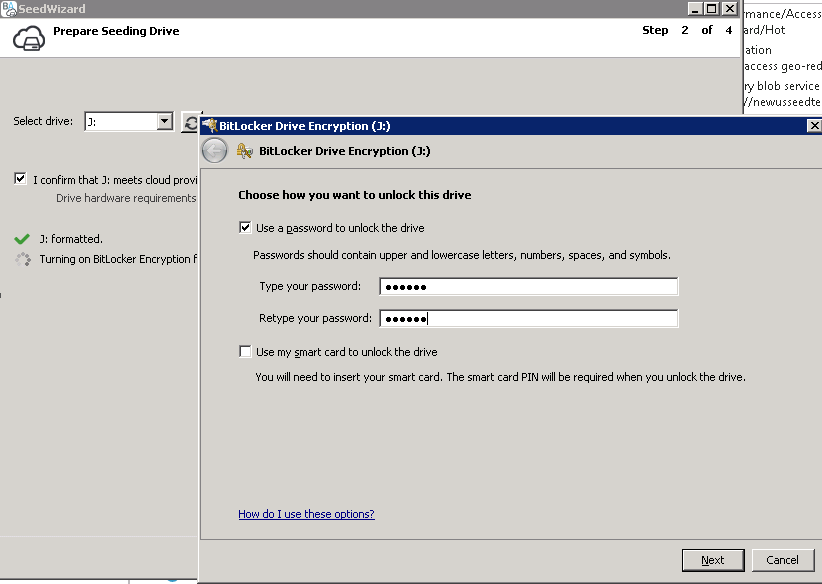Click the Prepare Seeding Drive heading
Screen dimensions: 822x584
[x=116, y=31]
